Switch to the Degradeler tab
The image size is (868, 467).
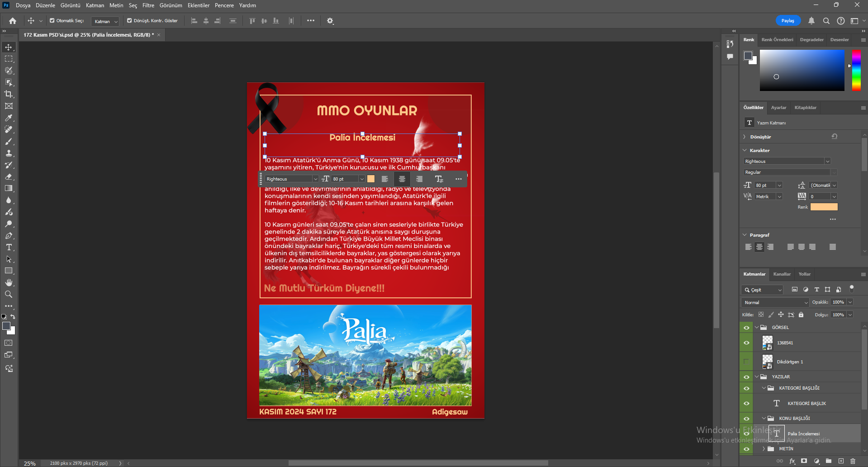click(x=811, y=39)
